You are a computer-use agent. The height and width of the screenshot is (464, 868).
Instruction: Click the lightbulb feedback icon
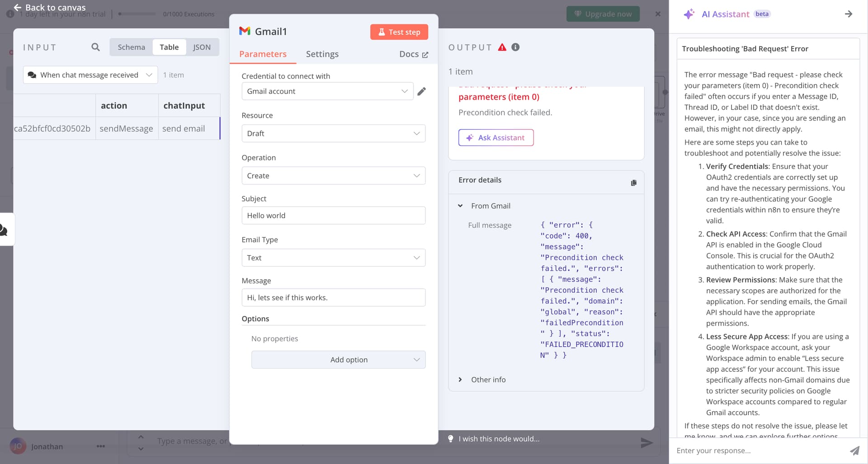451,439
